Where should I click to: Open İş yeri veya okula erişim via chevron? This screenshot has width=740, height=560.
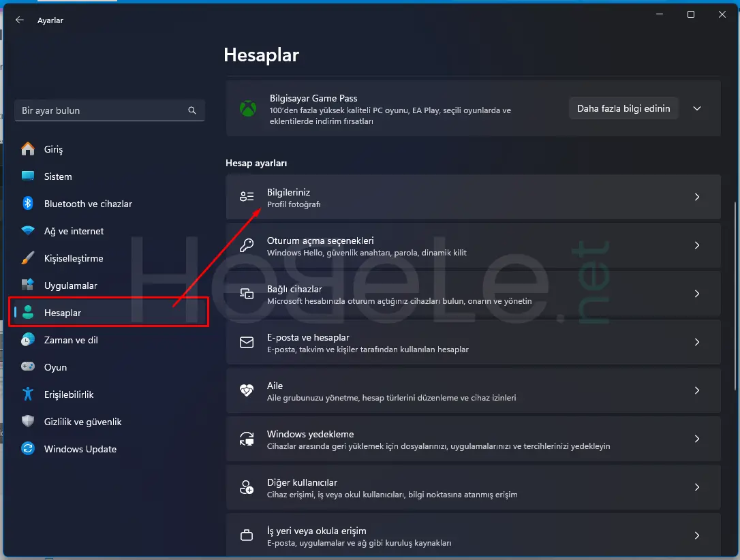coord(697,535)
